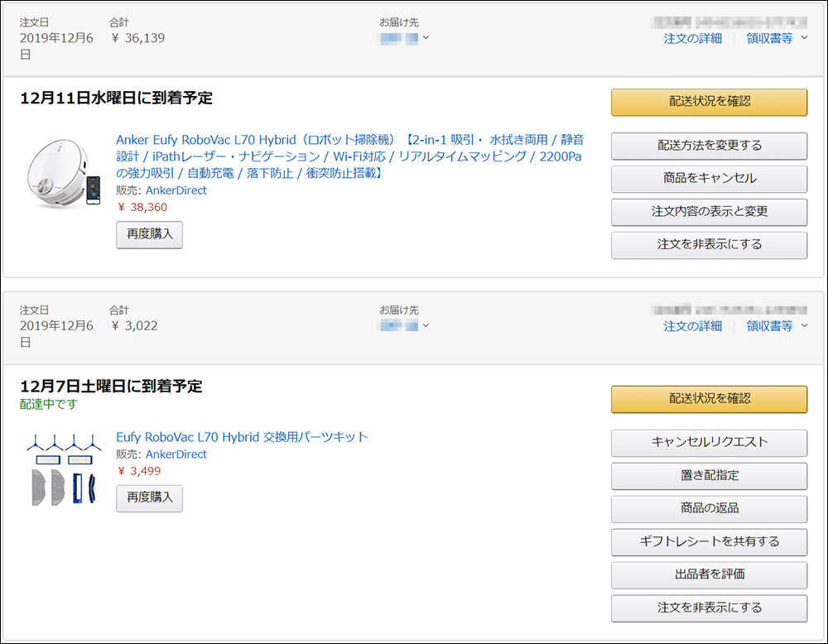Click 配送状況を確認 for the December 11 delivery

710,102
